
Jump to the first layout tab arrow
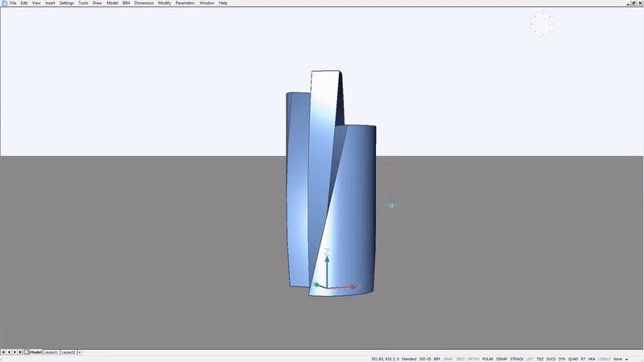tap(3, 352)
